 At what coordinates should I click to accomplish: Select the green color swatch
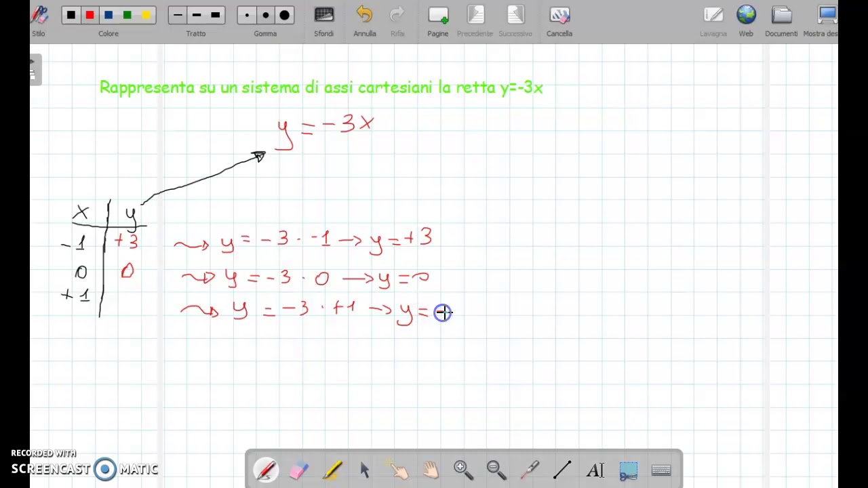click(x=127, y=15)
